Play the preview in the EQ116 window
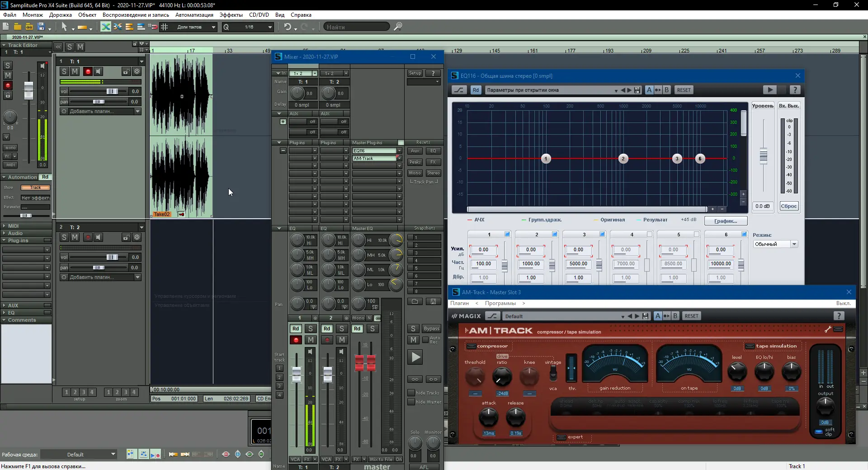868x470 pixels. point(770,89)
